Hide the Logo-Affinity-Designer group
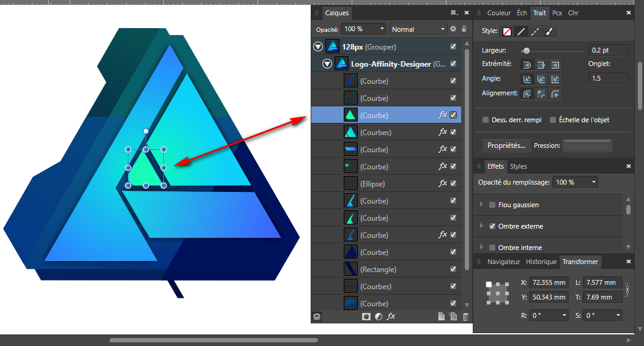This screenshot has height=346, width=644. pyautogui.click(x=453, y=64)
